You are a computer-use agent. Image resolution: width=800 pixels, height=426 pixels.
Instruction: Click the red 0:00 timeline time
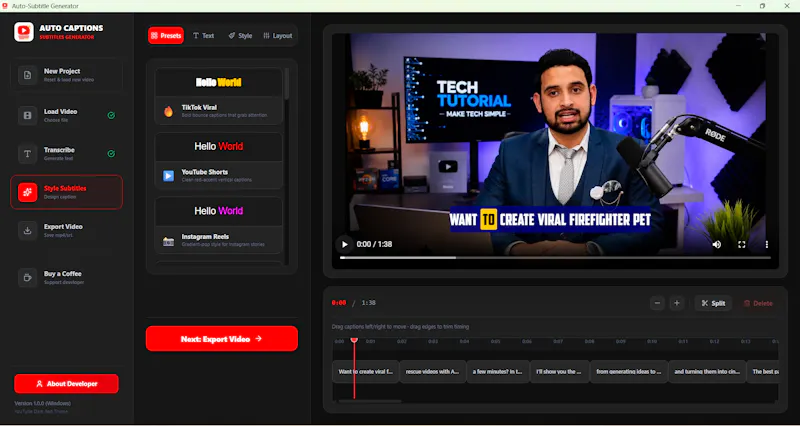click(339, 303)
